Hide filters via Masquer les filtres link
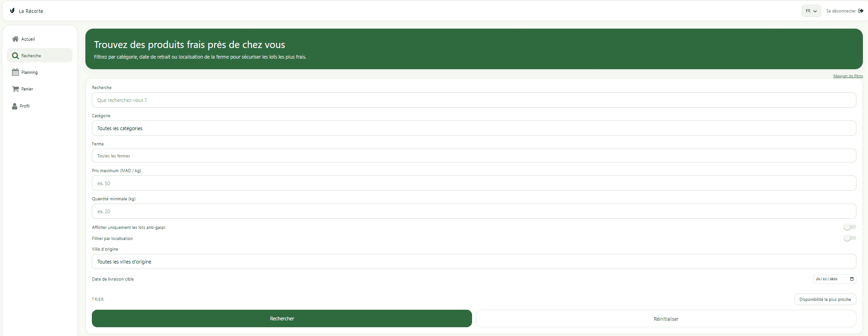Image resolution: width=868 pixels, height=336 pixels. tap(848, 76)
